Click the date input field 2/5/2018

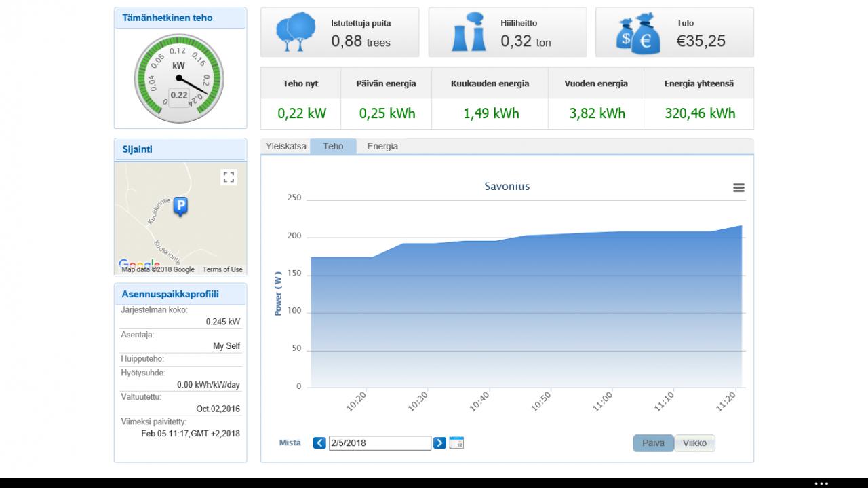point(380,443)
